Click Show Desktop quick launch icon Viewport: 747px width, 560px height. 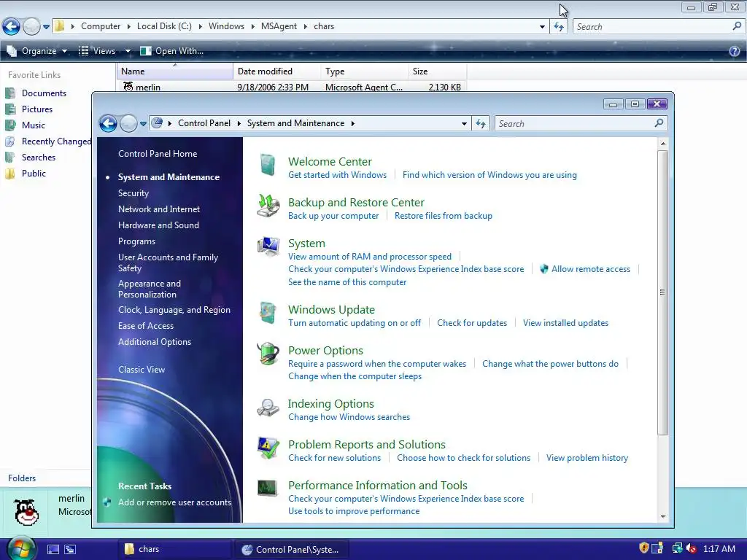[x=53, y=550]
